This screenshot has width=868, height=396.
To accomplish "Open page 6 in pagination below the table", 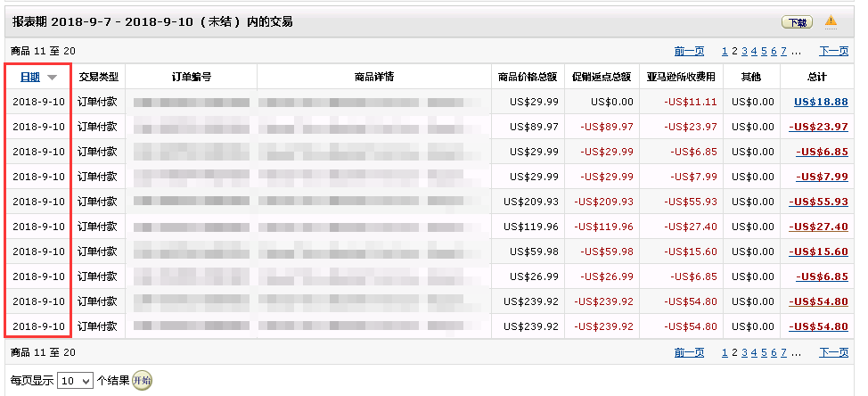I will pos(774,352).
